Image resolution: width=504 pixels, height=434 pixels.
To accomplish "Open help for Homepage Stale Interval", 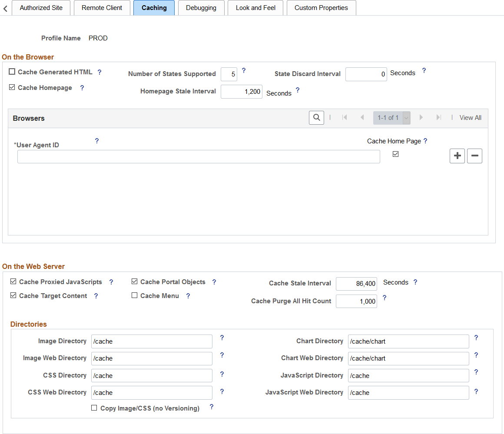I will pos(298,90).
